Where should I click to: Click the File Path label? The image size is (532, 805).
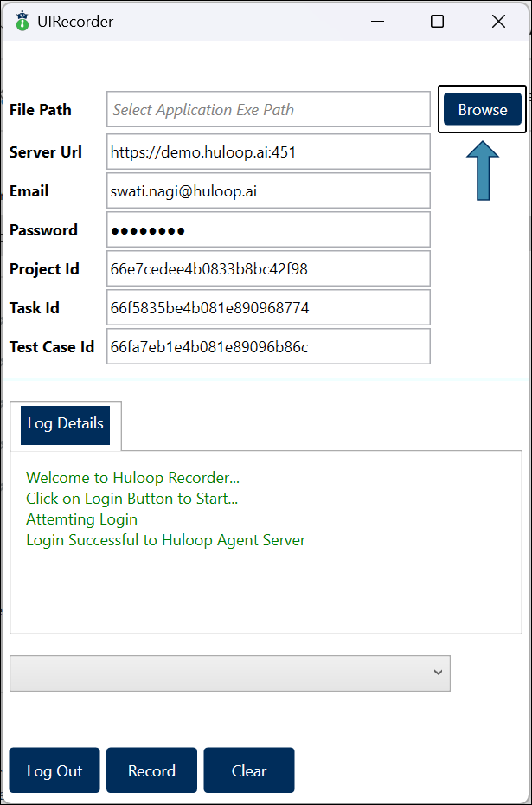pyautogui.click(x=40, y=109)
